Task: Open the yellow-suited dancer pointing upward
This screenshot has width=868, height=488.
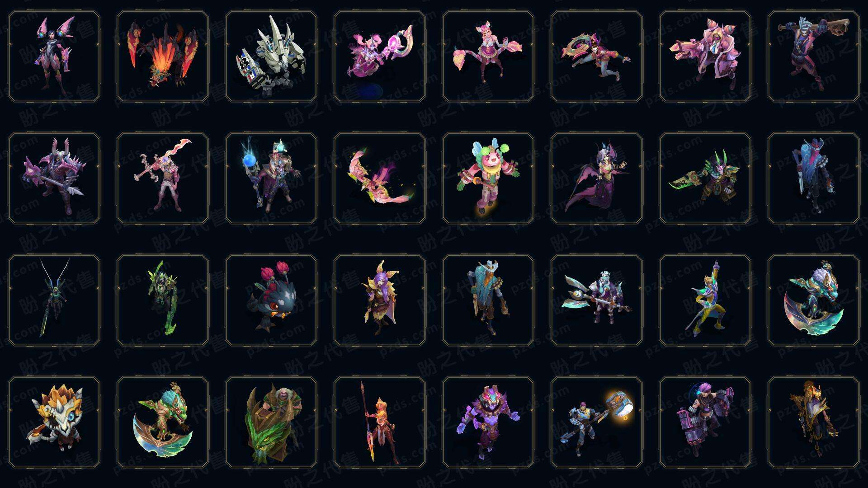Action: 705,300
